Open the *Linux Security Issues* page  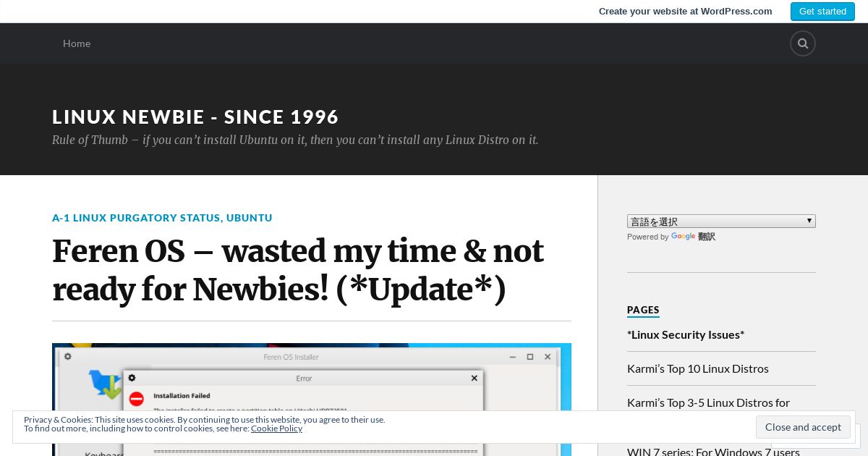[686, 334]
